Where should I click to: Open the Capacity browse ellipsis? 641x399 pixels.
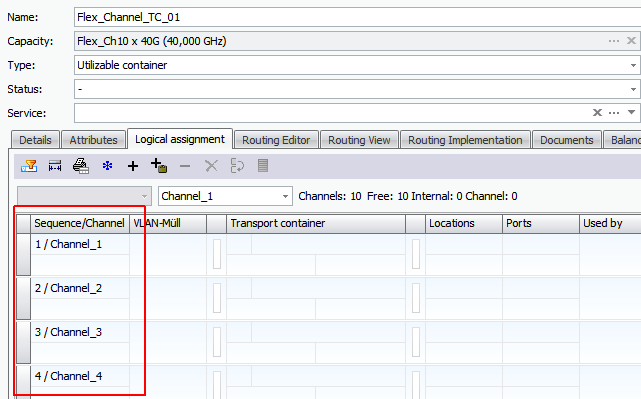click(x=614, y=41)
